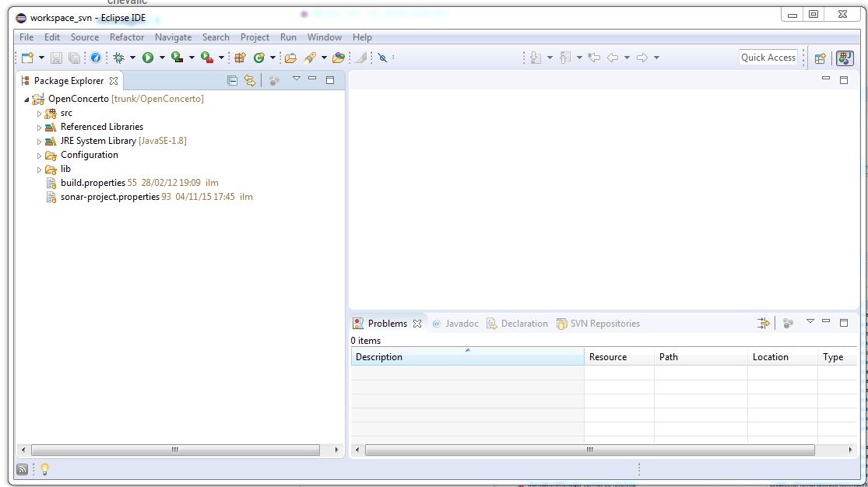Expand the lib folder

39,170
